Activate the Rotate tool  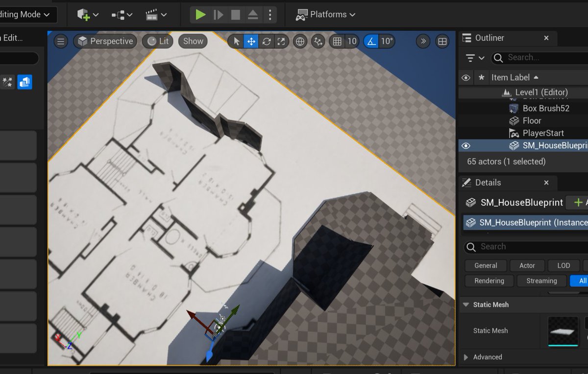[x=267, y=41]
